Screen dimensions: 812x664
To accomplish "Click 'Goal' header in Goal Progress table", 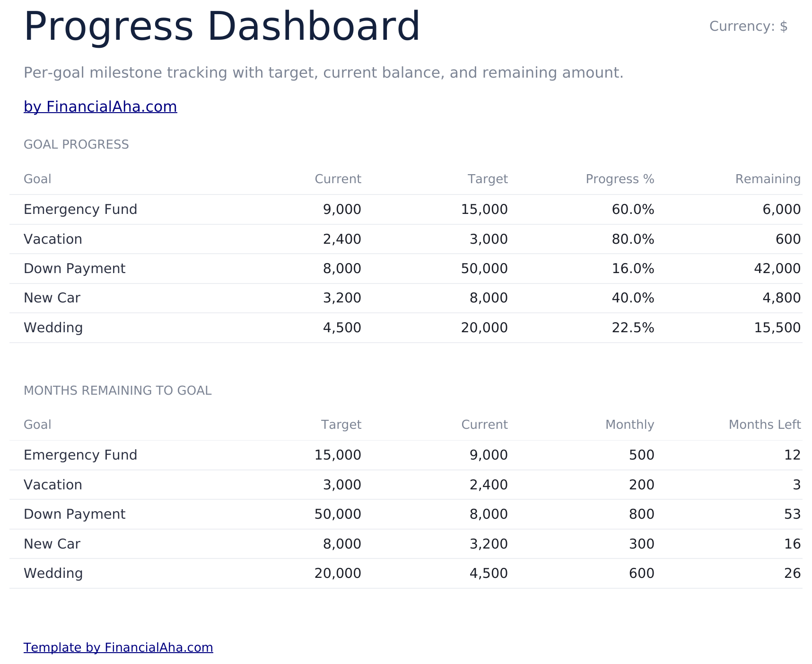I will [37, 179].
